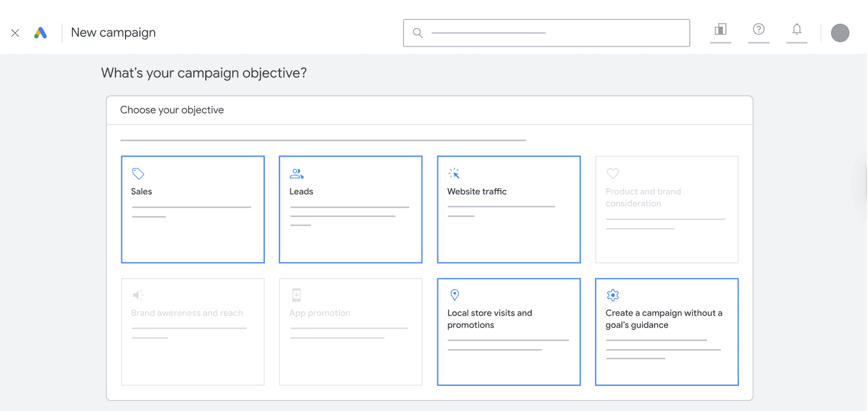
Task: Choose the Website traffic objective
Action: [x=509, y=209]
